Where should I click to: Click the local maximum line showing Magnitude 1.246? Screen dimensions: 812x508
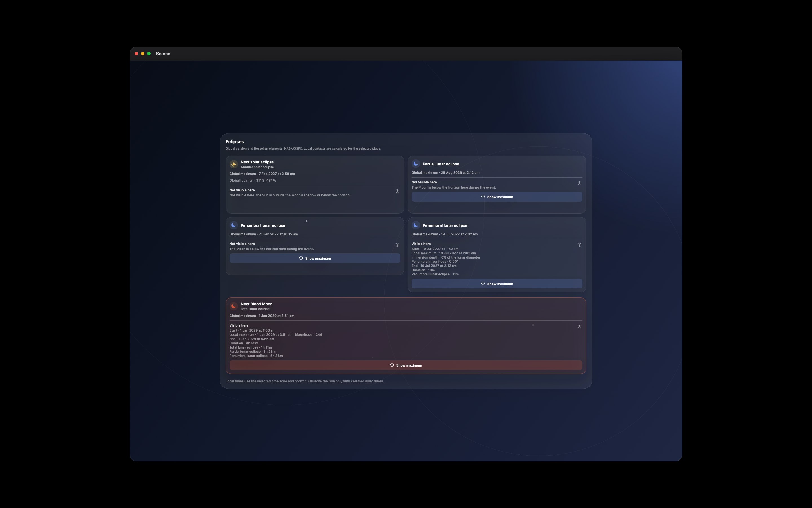pyautogui.click(x=276, y=335)
